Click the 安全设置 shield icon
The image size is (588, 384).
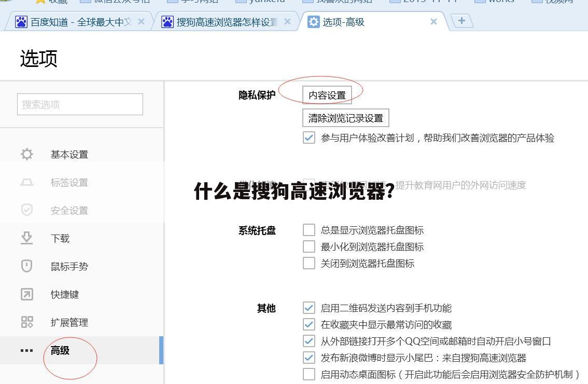[x=27, y=210]
